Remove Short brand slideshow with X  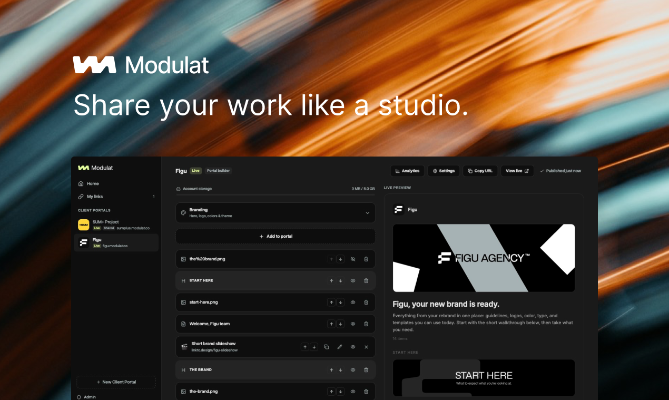pyautogui.click(x=366, y=347)
